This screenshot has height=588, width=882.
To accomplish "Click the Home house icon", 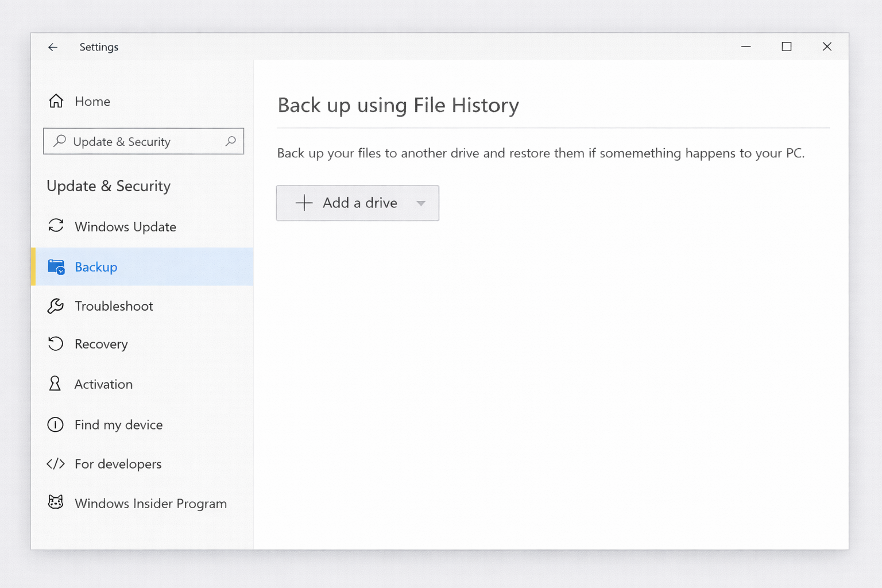I will pyautogui.click(x=56, y=101).
